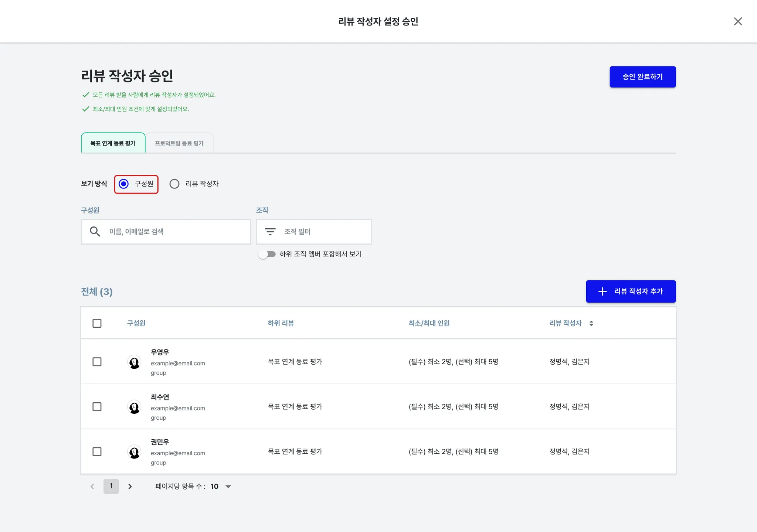Click the 리뷰 작성자 추가 button

click(631, 291)
